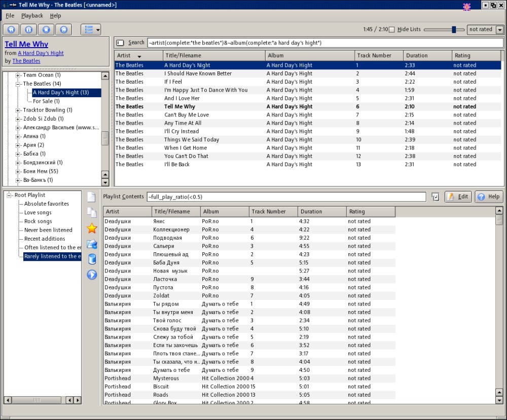This screenshot has height=420, width=507.
Task: Click the Help button near playlist contents
Action: pos(489,197)
